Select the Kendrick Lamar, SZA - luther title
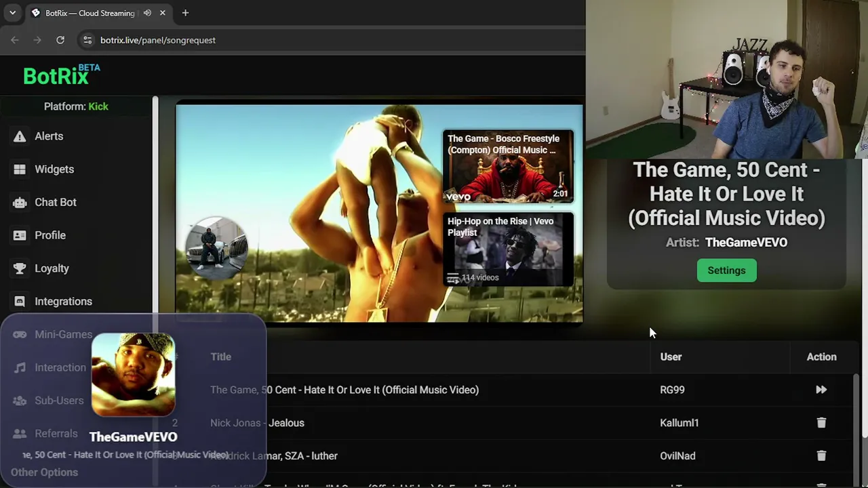Viewport: 868px width, 488px height. tap(274, 456)
